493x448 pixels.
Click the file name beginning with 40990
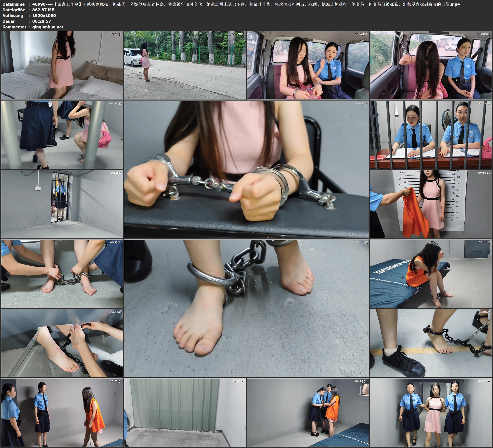(246, 4)
